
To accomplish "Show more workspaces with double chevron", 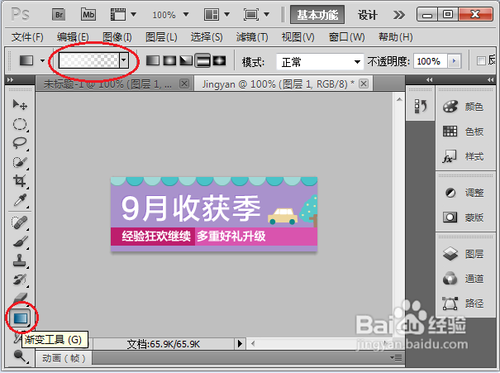I will [x=399, y=15].
